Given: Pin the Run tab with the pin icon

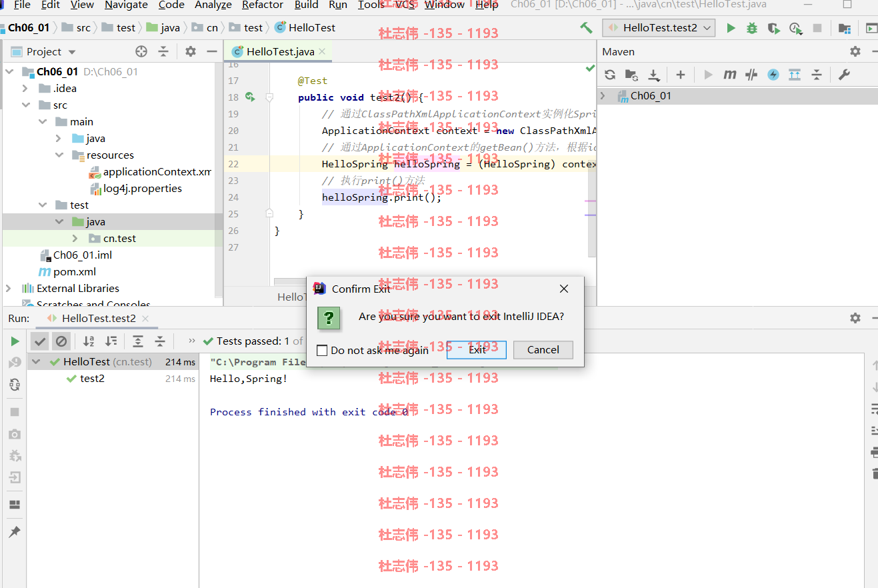Looking at the screenshot, I should pos(15,532).
